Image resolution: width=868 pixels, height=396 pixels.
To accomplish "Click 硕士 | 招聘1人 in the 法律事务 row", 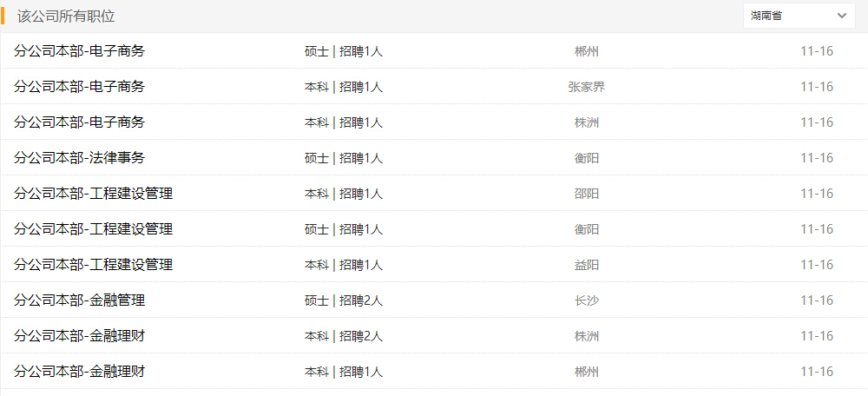I will [344, 158].
